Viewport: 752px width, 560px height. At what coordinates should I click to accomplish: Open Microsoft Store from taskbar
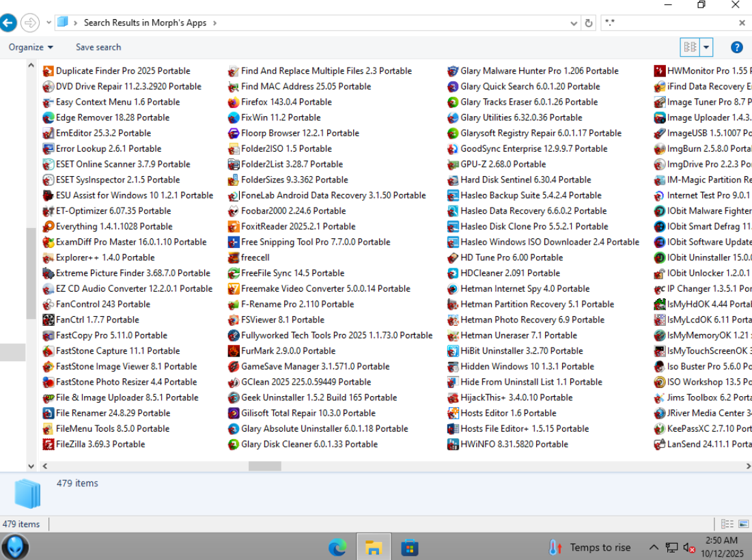point(410,547)
